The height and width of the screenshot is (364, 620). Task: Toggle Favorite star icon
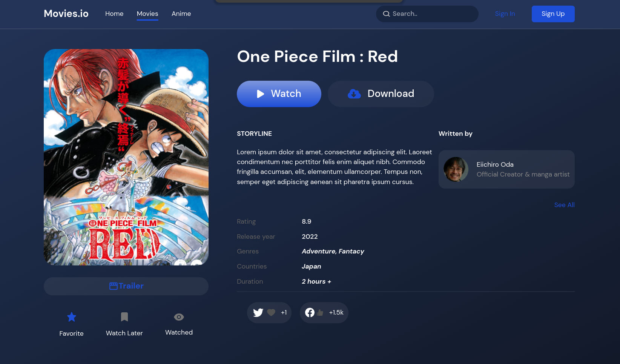[x=72, y=317]
